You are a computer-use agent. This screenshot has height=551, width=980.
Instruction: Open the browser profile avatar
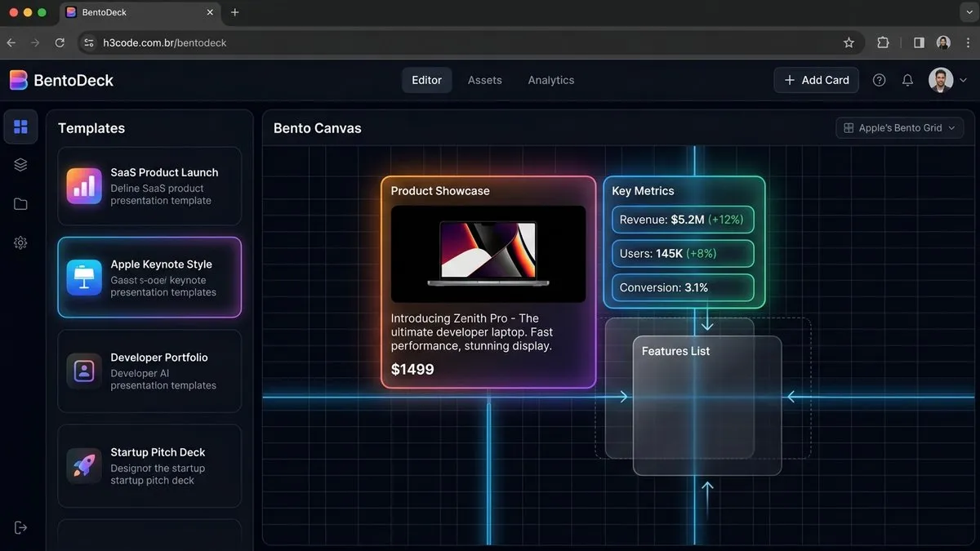click(943, 42)
